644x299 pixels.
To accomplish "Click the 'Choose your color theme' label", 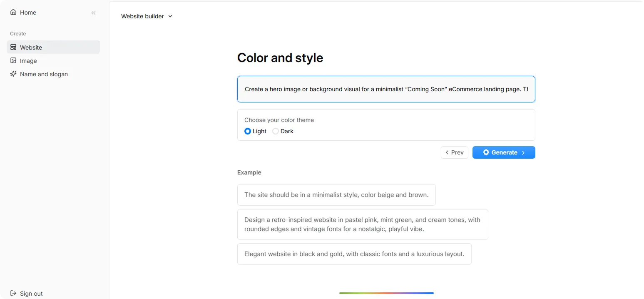I will tap(279, 120).
